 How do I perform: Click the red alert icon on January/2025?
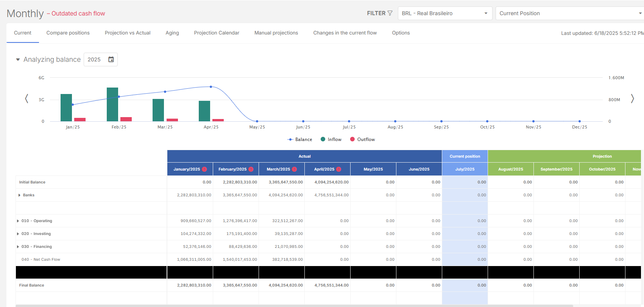(204, 169)
